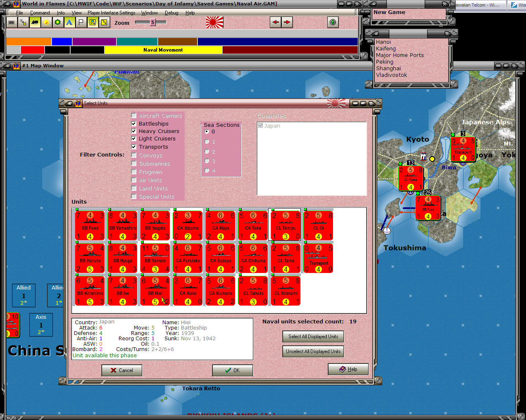Uncheck the Heavy Cruisers filter

click(x=134, y=131)
